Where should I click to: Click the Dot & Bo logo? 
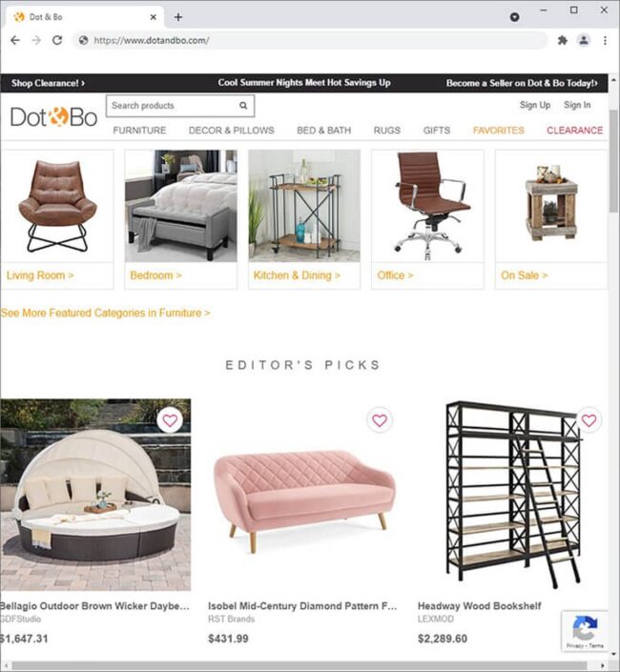(x=53, y=116)
